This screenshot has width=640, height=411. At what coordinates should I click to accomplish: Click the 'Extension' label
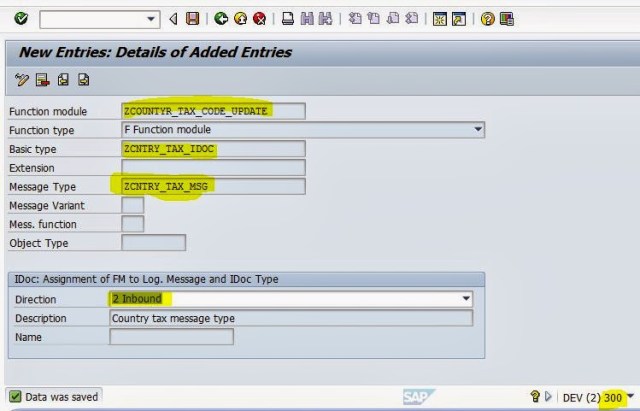point(31,168)
